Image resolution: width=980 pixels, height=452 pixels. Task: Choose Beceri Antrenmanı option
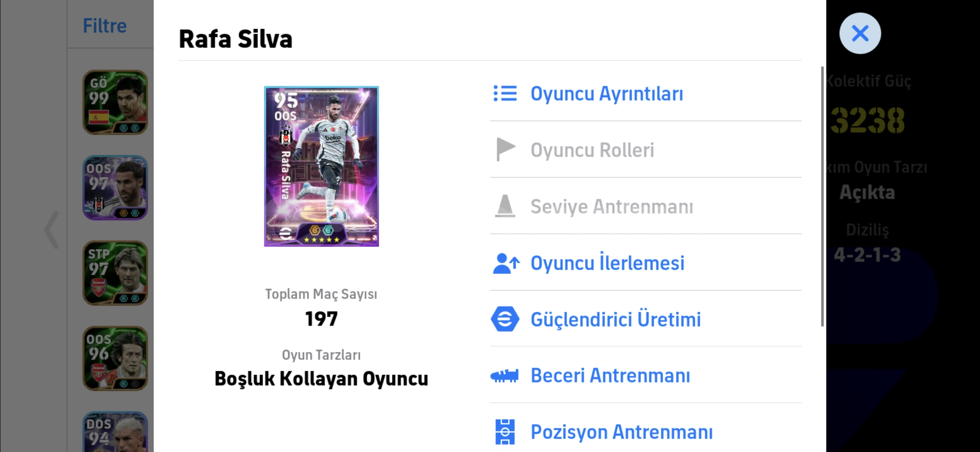[x=610, y=375]
